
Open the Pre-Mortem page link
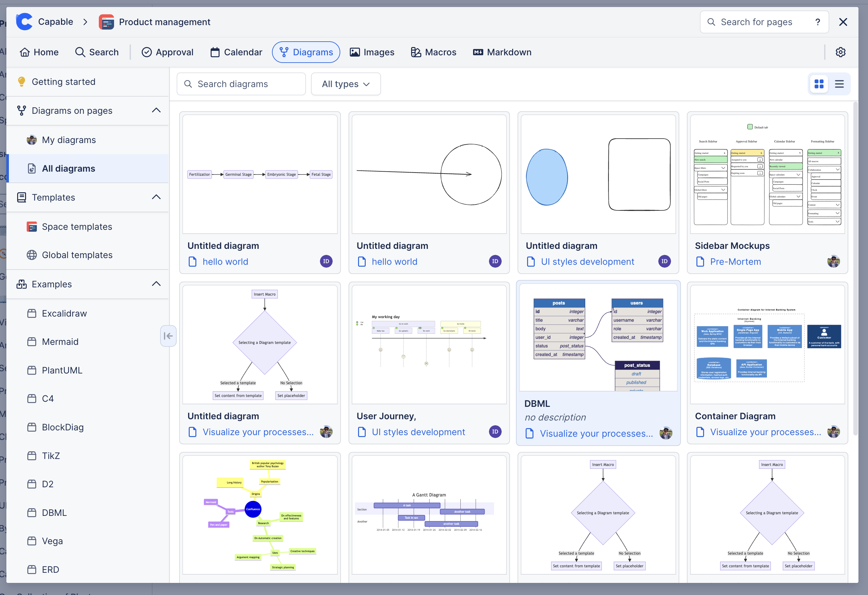pyautogui.click(x=735, y=262)
